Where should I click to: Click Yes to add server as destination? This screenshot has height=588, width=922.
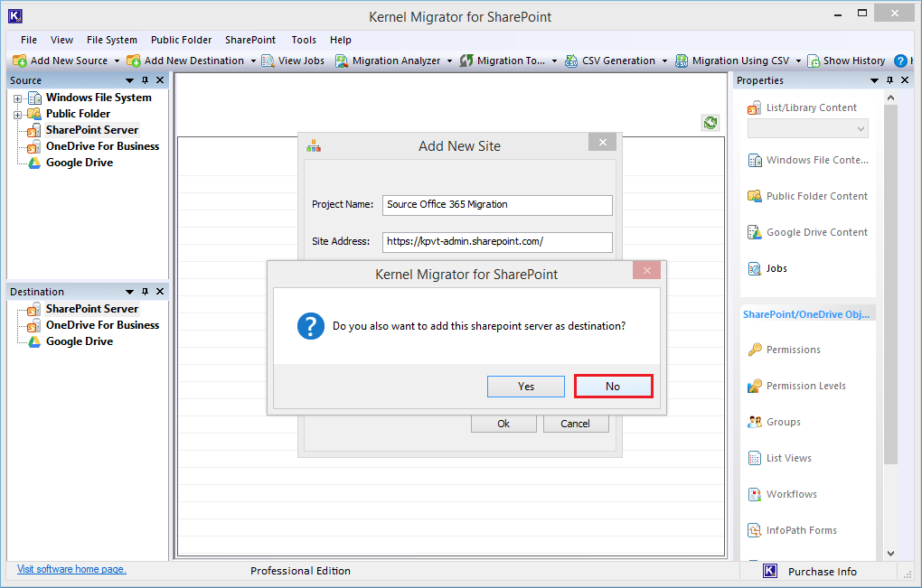526,387
